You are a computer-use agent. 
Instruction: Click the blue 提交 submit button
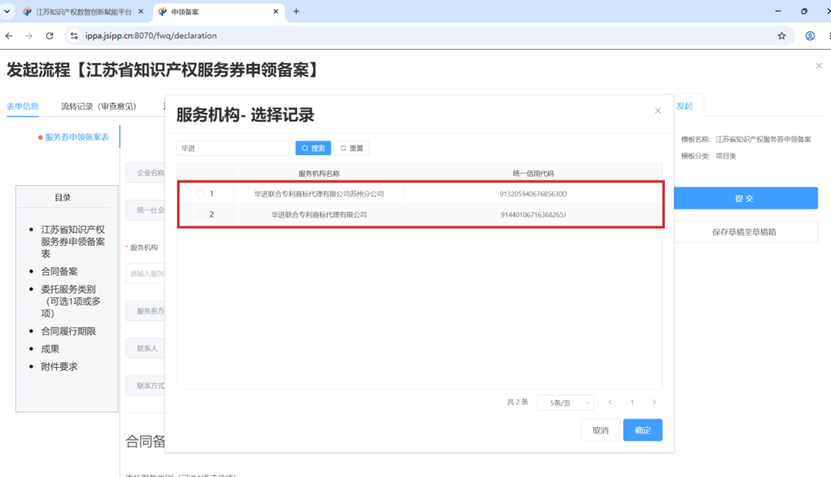[745, 198]
